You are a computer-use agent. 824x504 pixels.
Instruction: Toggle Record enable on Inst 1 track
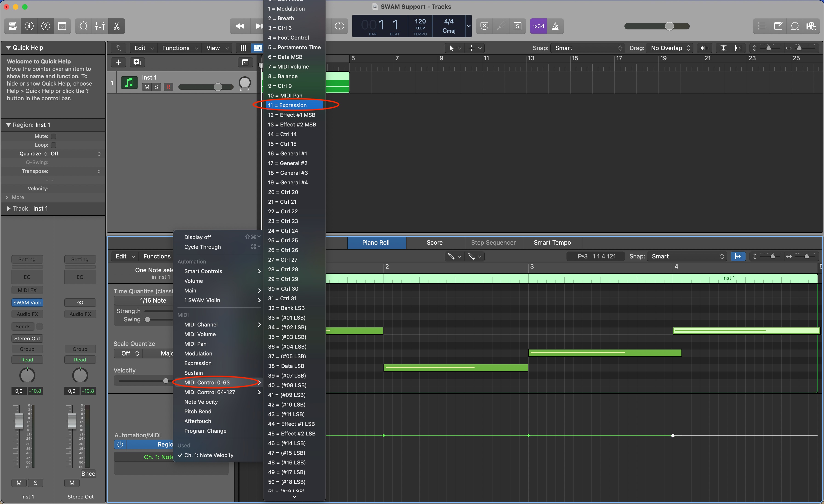168,87
